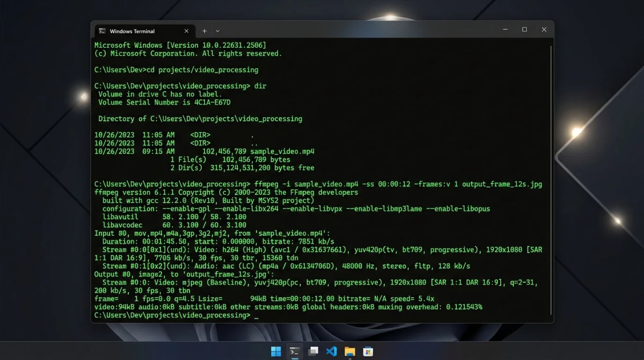The height and width of the screenshot is (360, 644).
Task: Launch Visual Studio Code from the taskbar
Action: 331,351
